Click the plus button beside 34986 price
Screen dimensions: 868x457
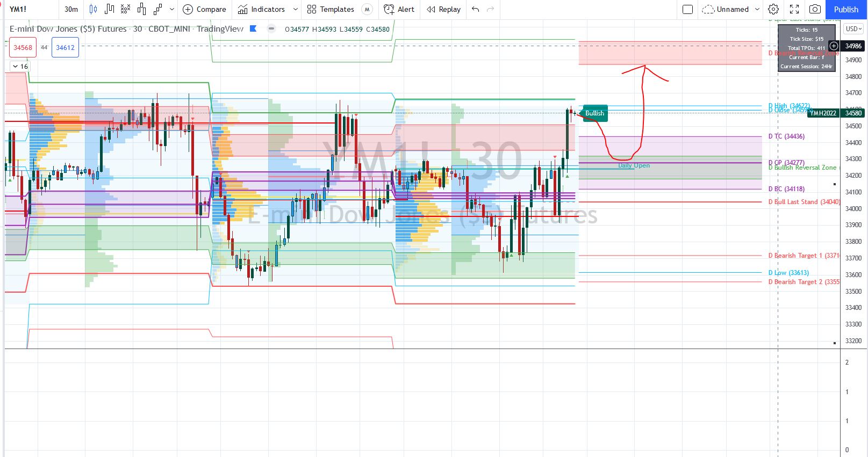tap(834, 46)
